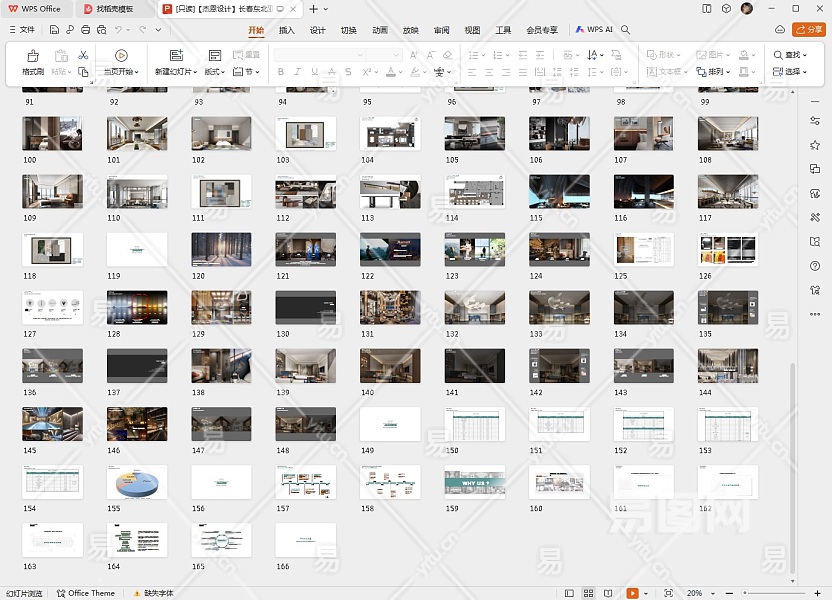Screen dimensions: 832x600
Task: Open the Animation (动画) ribbon tab
Action: [x=379, y=30]
